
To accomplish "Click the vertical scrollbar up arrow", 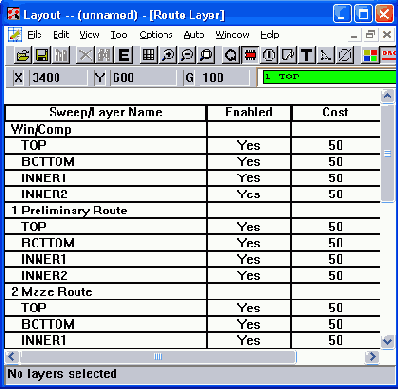I will pos(387,96).
